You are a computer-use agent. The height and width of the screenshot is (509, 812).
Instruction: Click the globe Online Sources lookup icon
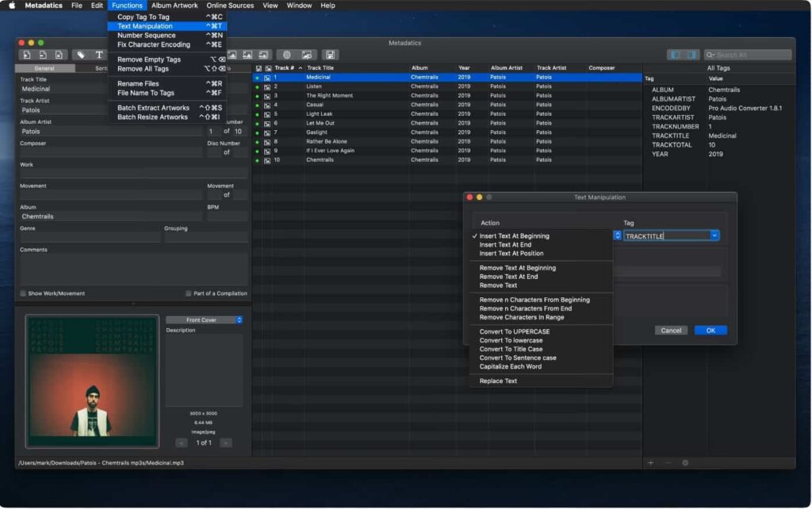(287, 55)
